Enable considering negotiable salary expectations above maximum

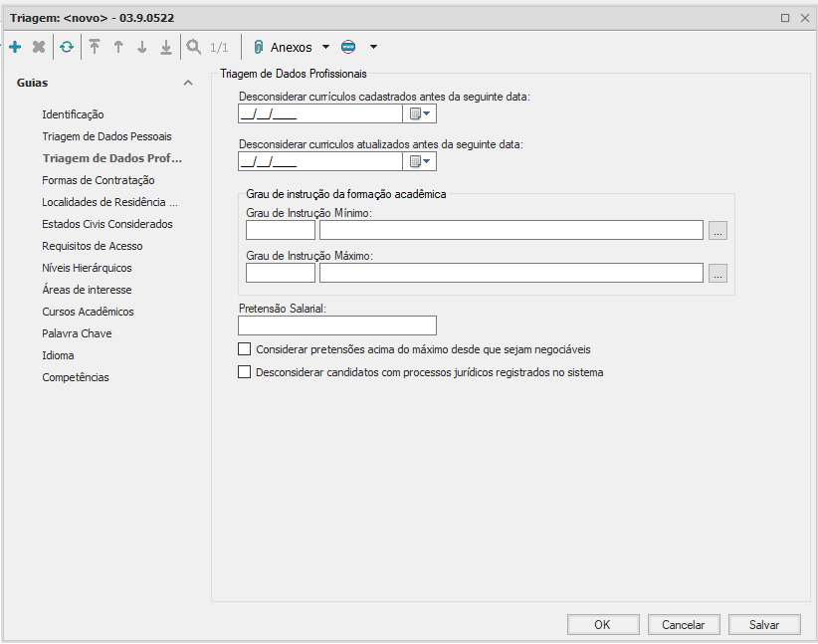click(x=245, y=349)
